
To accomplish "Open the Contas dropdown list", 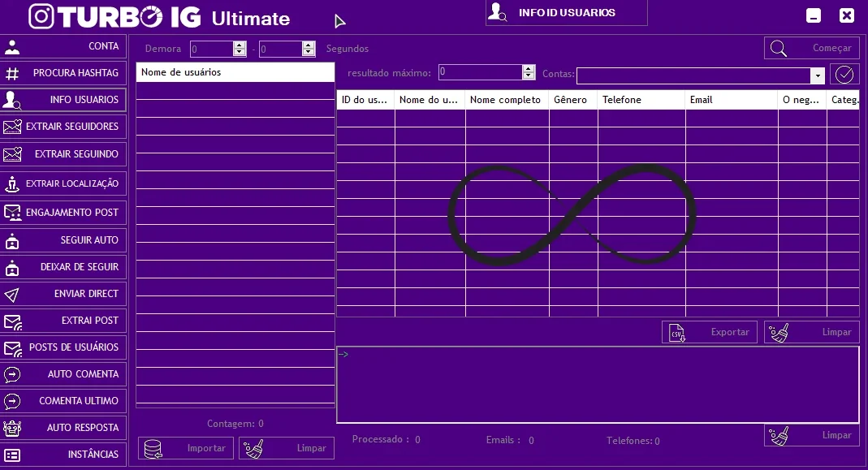I will click(x=818, y=75).
